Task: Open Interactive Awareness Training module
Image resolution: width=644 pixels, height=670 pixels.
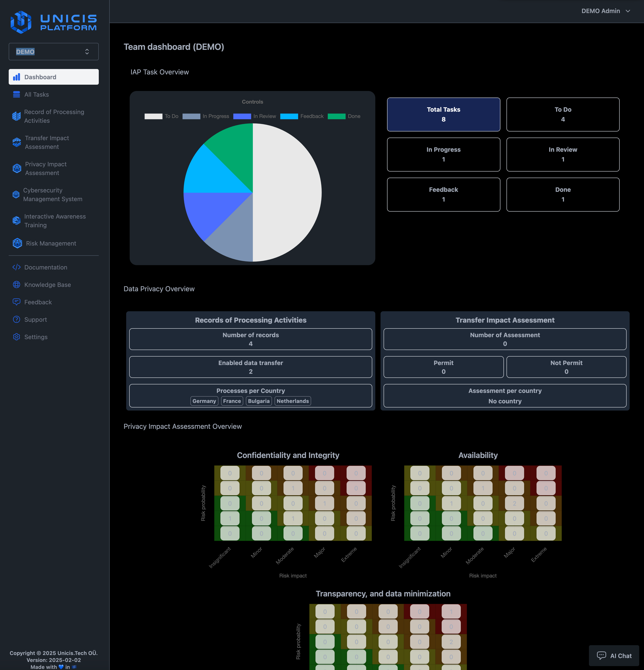Action: [x=54, y=221]
